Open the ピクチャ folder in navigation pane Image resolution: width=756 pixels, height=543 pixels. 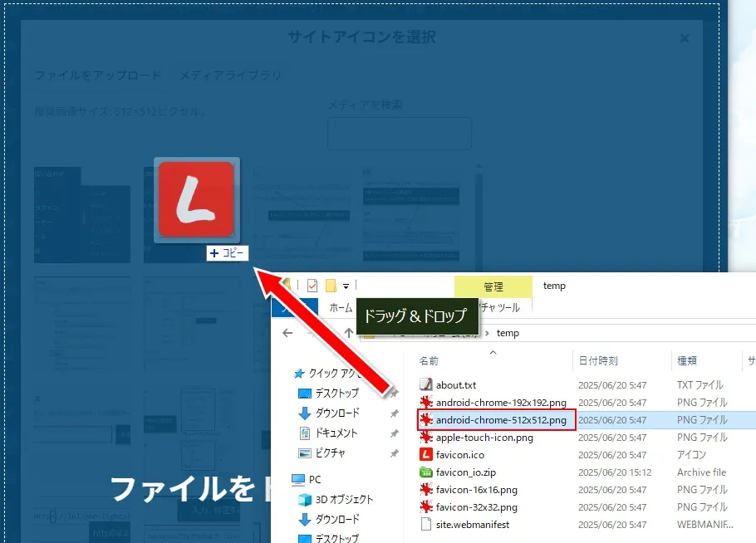pos(330,452)
